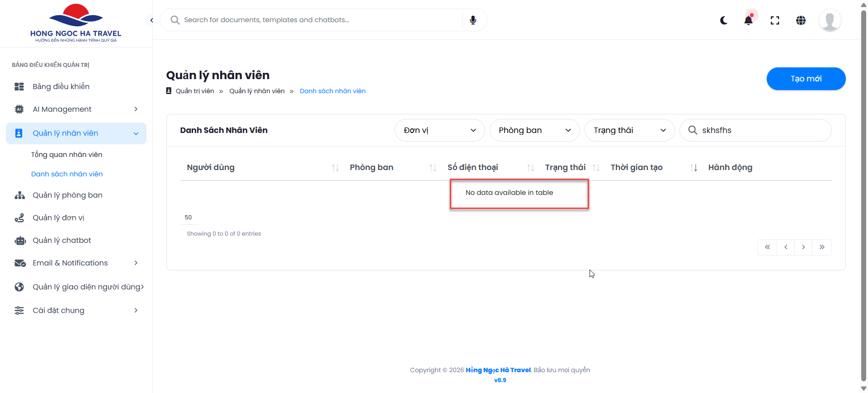Viewport: 868px width, 393px height.
Task: Go to next page arrow
Action: 803,247
